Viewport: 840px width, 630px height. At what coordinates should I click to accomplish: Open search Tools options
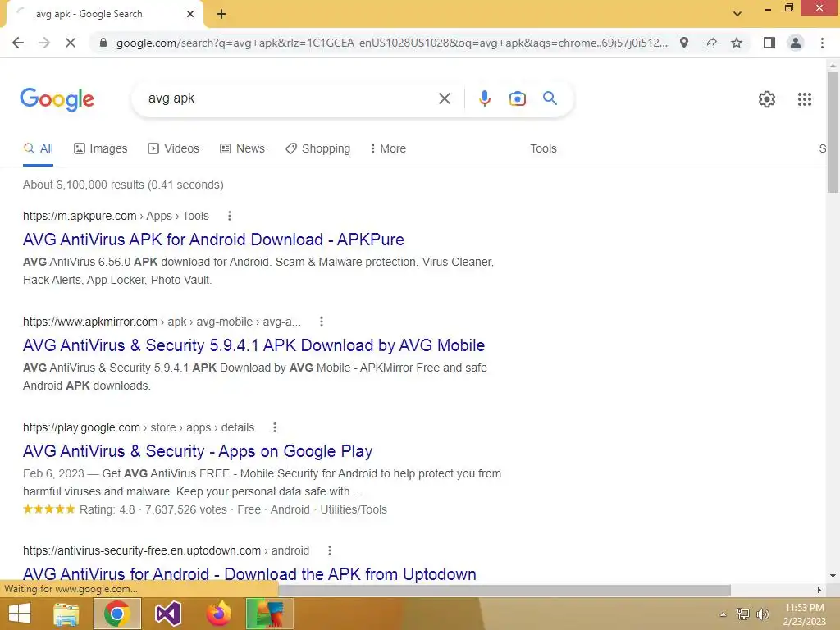(543, 149)
